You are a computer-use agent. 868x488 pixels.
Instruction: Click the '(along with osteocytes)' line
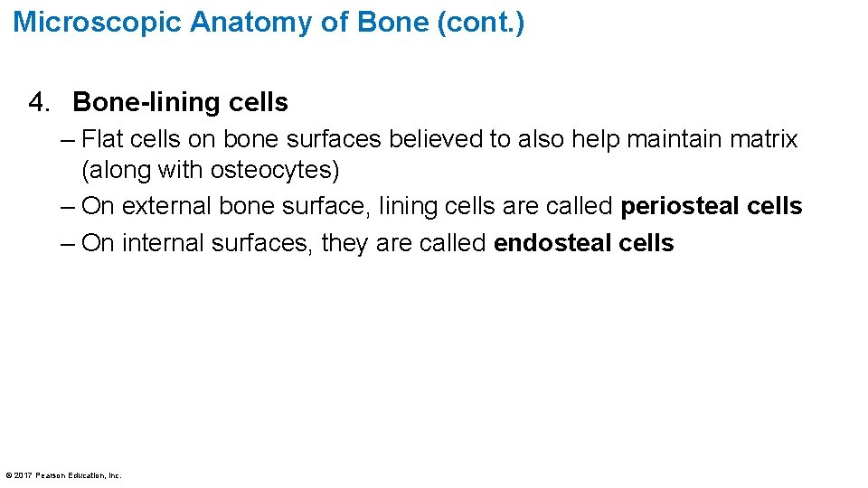tap(211, 170)
